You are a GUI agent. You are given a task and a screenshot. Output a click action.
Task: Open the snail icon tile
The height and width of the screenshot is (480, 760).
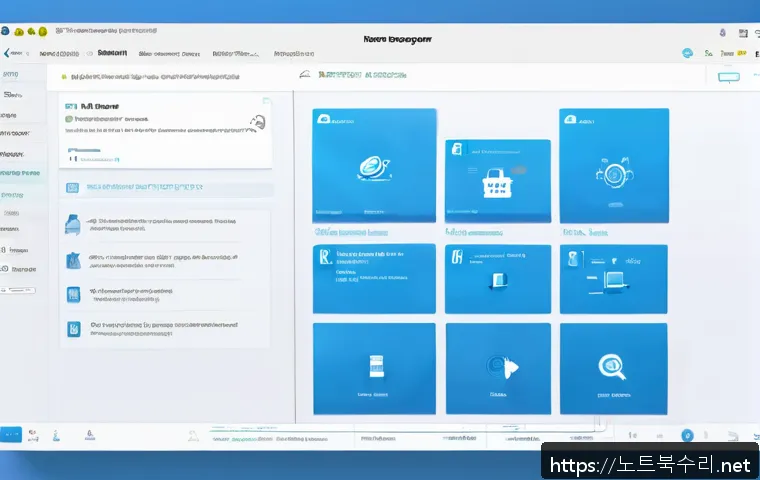[374, 164]
